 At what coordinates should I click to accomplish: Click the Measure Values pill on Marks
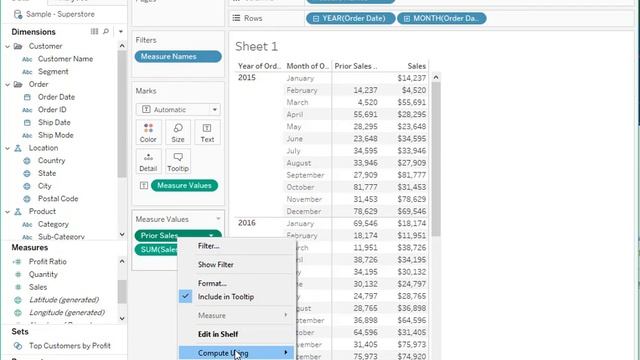pos(184,185)
